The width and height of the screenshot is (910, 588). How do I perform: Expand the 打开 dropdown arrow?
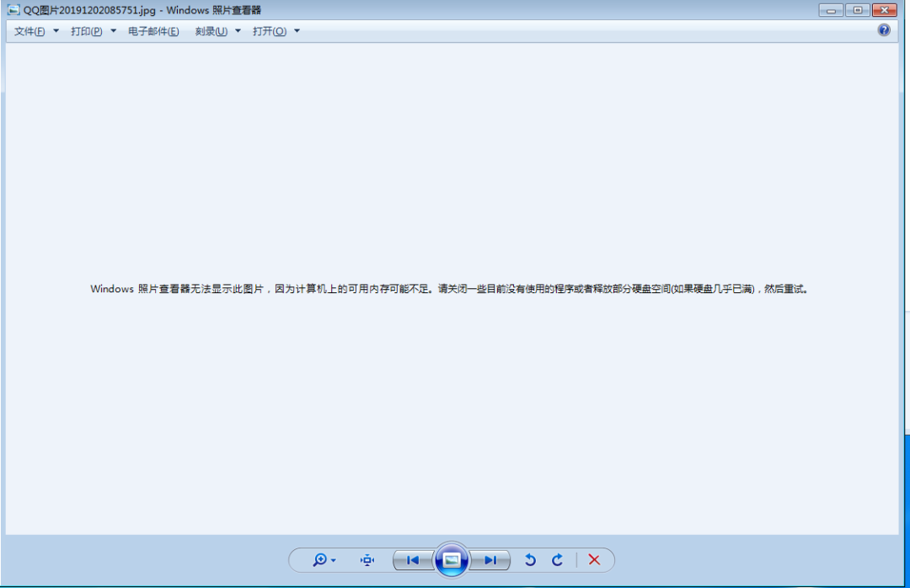pos(297,30)
